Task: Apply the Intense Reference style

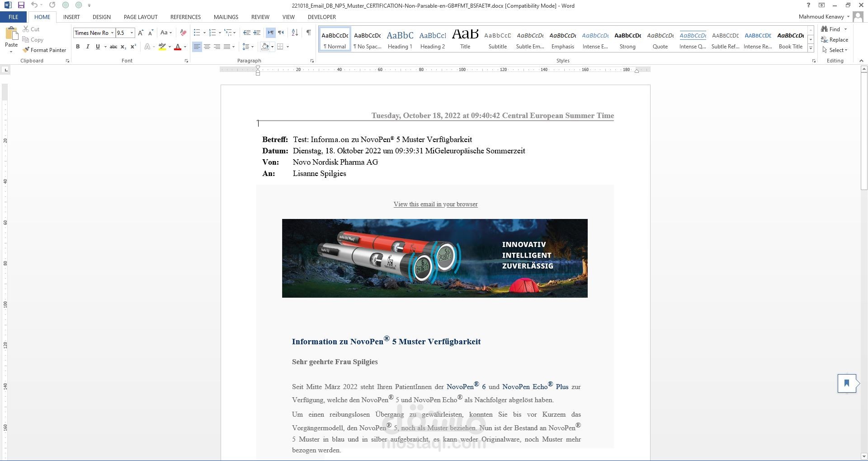Action: [x=758, y=39]
